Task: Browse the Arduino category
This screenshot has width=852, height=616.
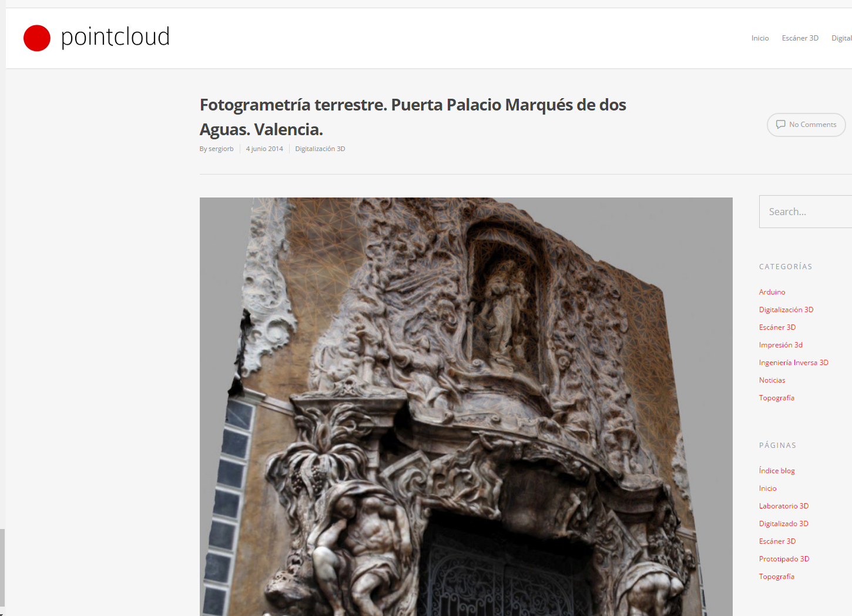Action: click(x=772, y=292)
